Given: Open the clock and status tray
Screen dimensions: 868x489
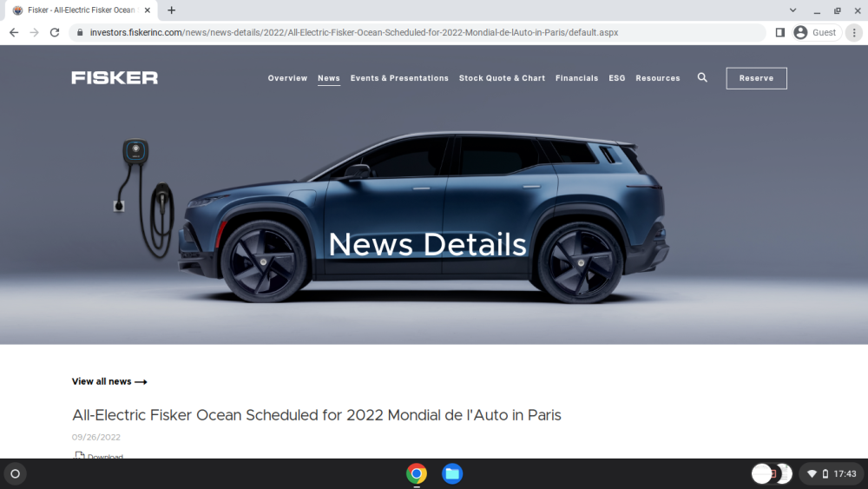Looking at the screenshot, I should [x=832, y=473].
